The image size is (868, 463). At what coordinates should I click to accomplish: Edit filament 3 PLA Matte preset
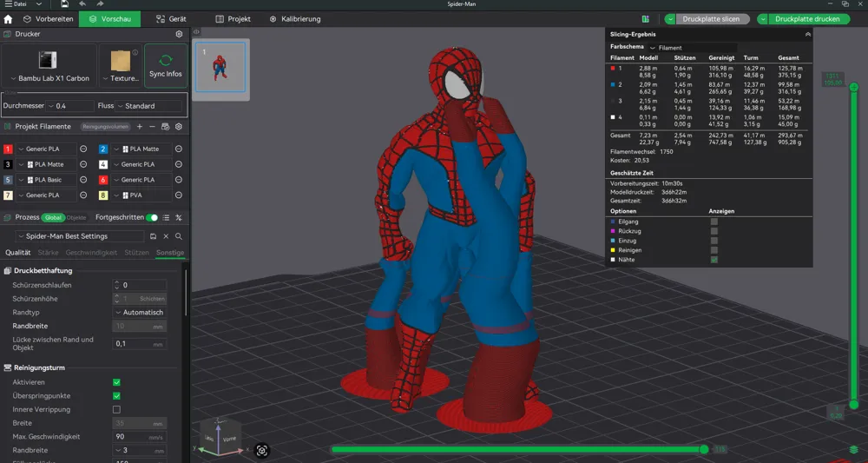[83, 164]
